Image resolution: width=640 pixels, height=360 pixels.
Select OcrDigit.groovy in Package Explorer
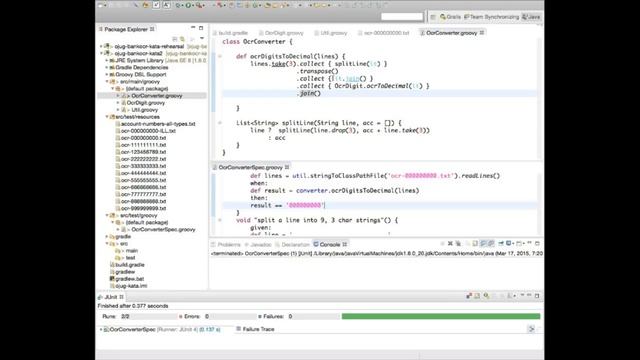coord(145,103)
